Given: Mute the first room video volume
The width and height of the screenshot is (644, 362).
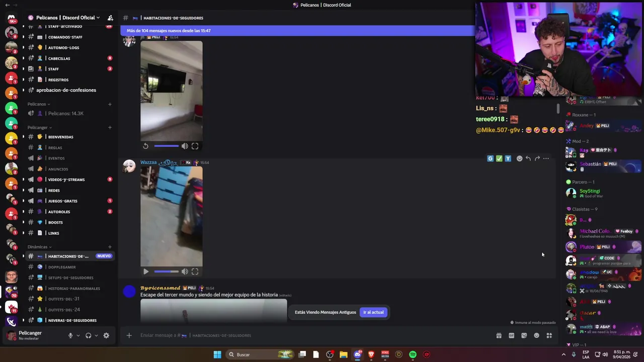Looking at the screenshot, I should point(185,146).
